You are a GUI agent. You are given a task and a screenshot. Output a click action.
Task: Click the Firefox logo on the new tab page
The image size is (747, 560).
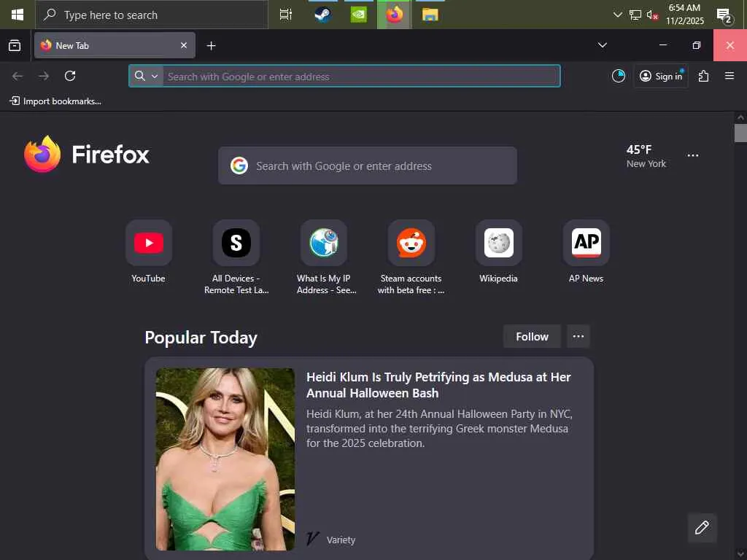(87, 155)
